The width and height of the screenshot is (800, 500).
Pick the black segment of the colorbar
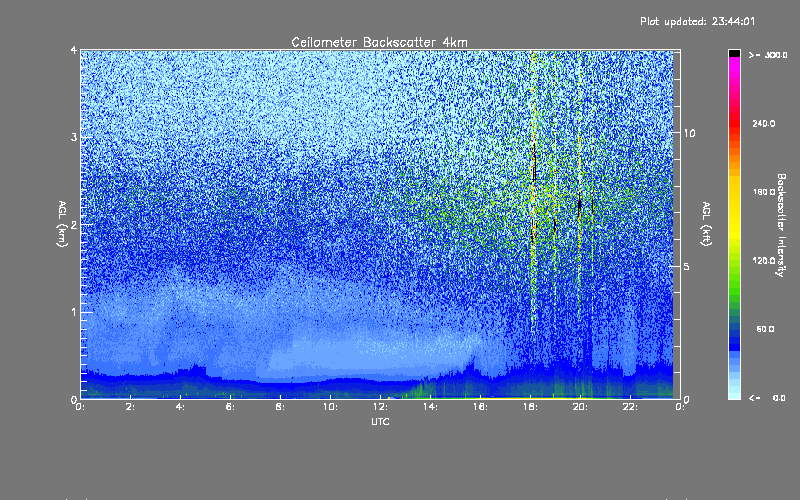click(734, 53)
